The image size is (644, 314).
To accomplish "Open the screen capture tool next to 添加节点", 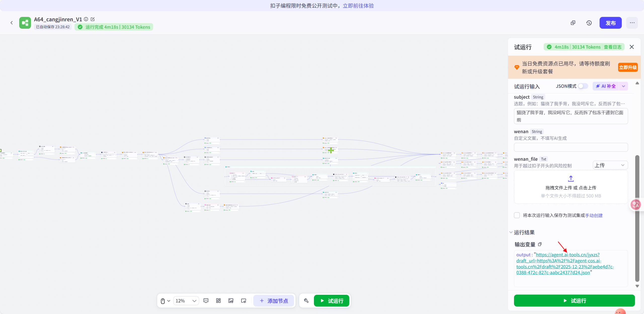I will point(243,300).
